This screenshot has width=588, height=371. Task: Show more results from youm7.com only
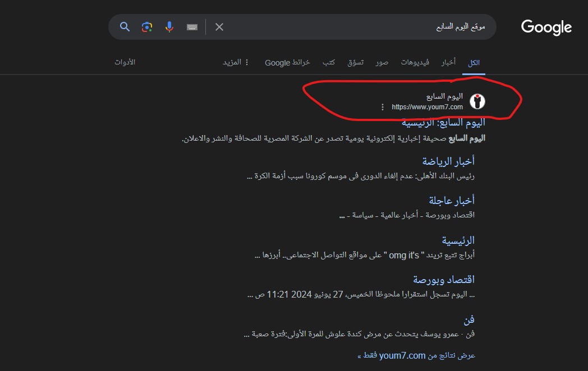click(416, 355)
